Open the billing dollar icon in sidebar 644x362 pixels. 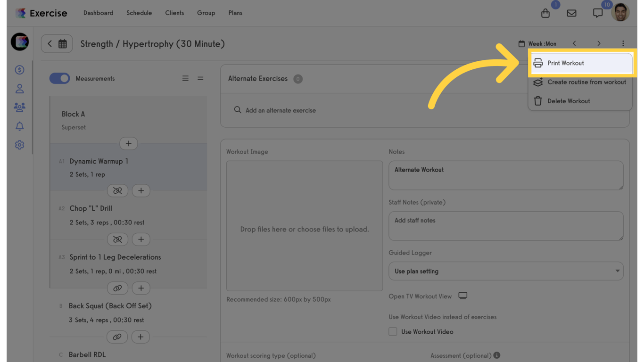(19, 70)
